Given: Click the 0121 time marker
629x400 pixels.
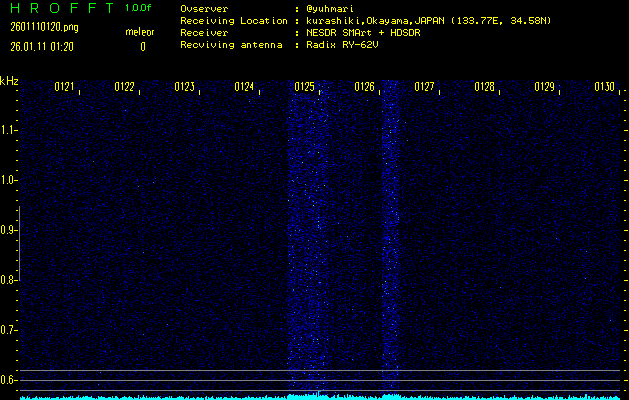Looking at the screenshot, I should click(x=65, y=87).
